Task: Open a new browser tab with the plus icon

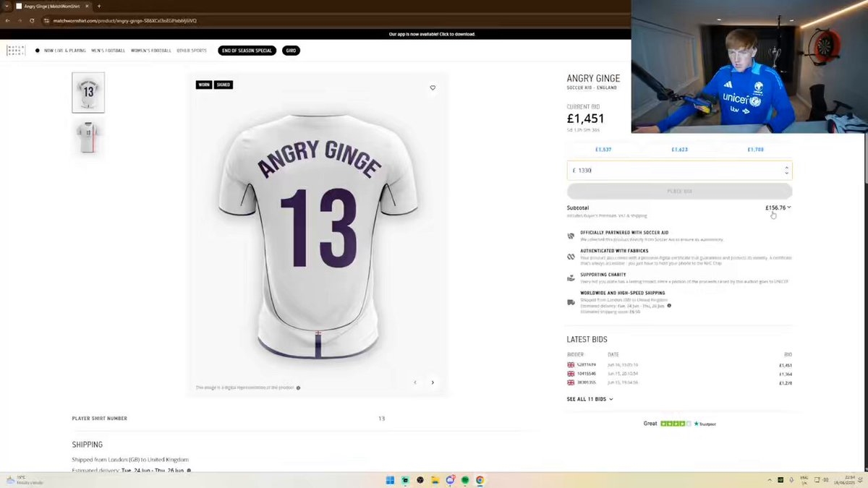Action: click(99, 6)
